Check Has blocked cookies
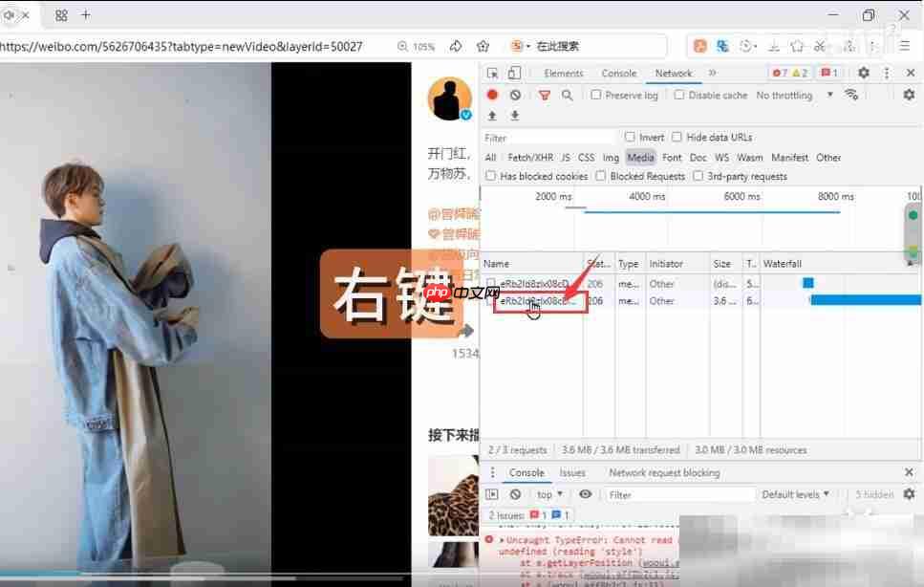Screen dimensions: 924x587 click(x=490, y=176)
